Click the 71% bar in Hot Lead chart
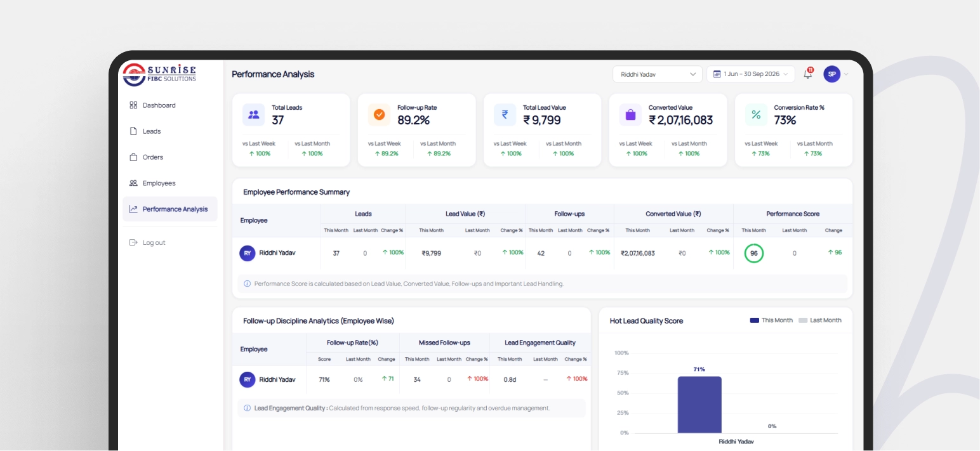This screenshot has height=451, width=980. click(x=699, y=405)
